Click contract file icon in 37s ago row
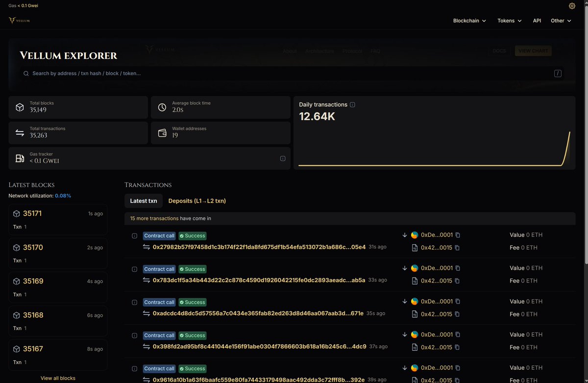Screen dimensions: 588x383 click(x=415, y=347)
